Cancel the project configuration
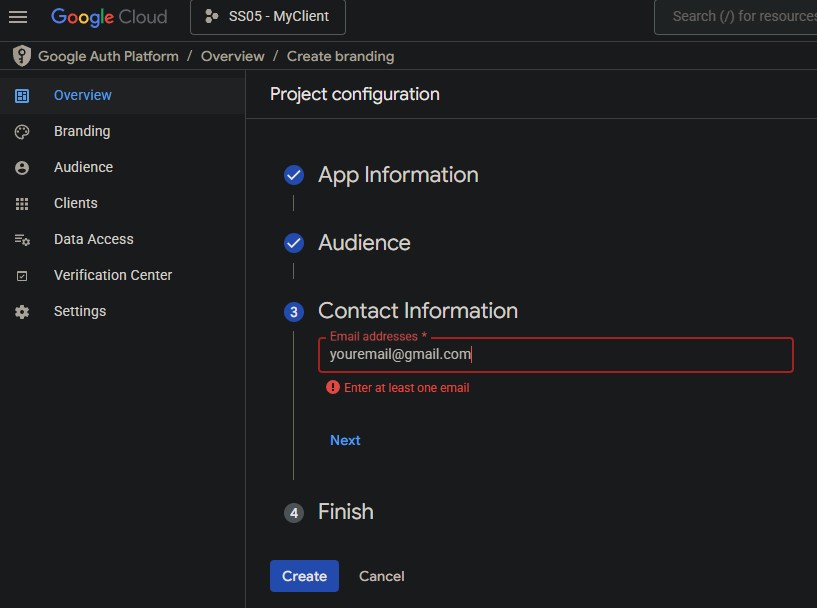 (381, 576)
